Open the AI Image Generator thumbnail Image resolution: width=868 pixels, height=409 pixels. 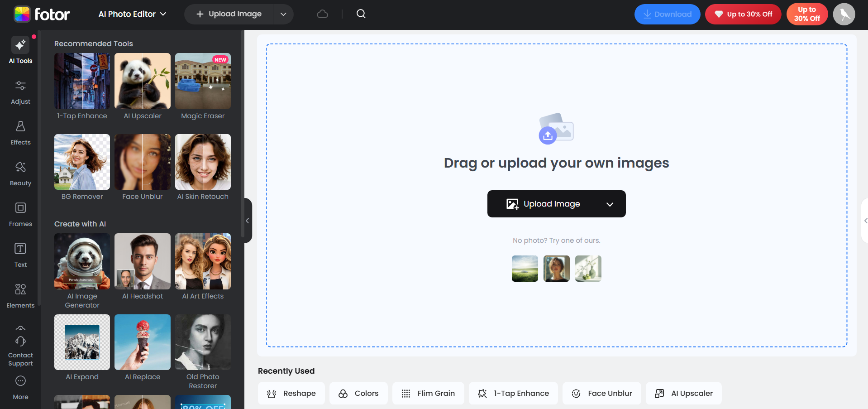[82, 261]
